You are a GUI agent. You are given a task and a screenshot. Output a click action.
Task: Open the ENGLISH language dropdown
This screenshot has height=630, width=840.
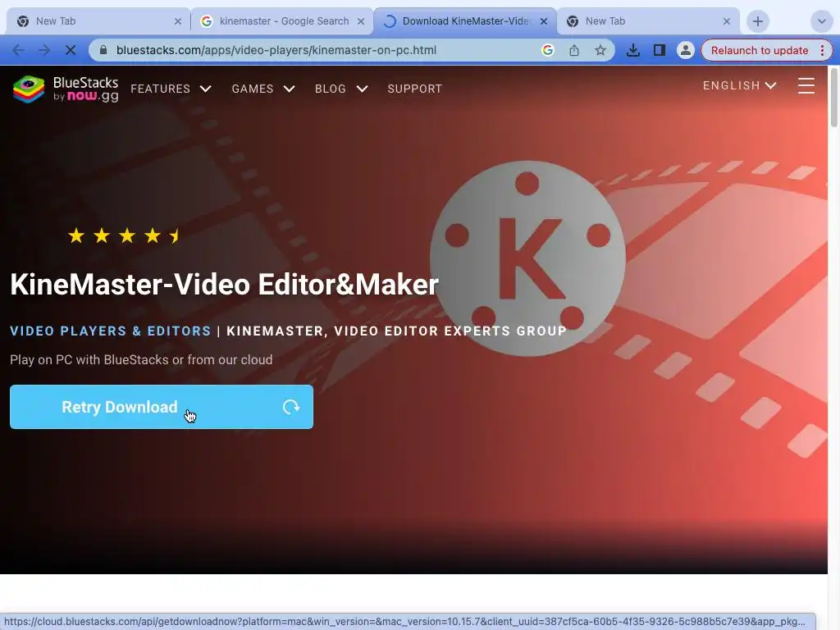740,85
